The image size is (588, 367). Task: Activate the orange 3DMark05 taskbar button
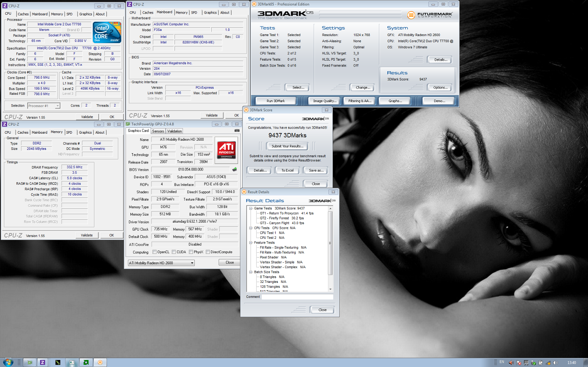coord(100,362)
